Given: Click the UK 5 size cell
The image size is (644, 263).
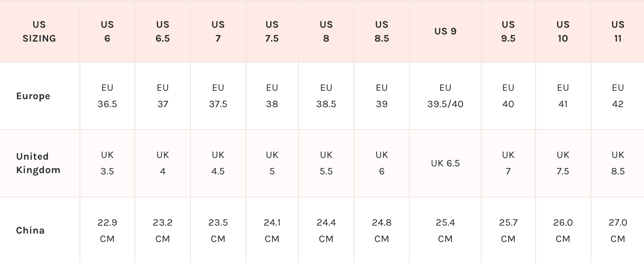Looking at the screenshot, I should (272, 163).
